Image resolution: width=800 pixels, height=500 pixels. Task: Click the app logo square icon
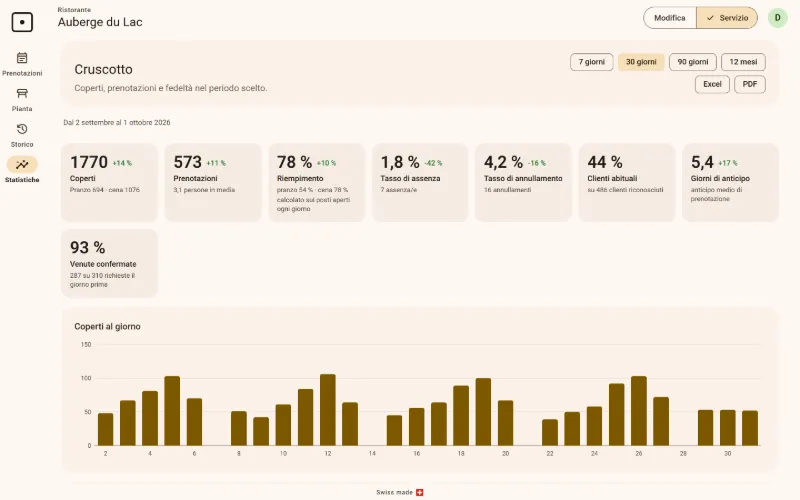point(22,22)
